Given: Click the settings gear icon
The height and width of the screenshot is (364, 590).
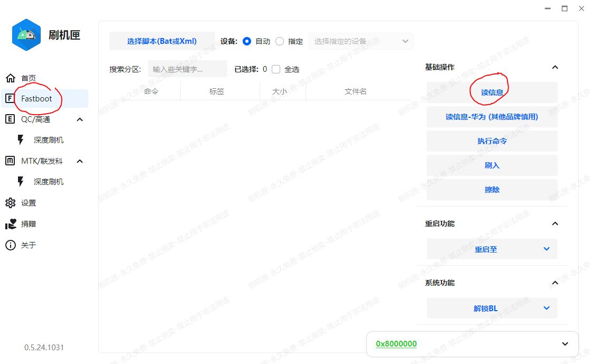Looking at the screenshot, I should click(10, 203).
